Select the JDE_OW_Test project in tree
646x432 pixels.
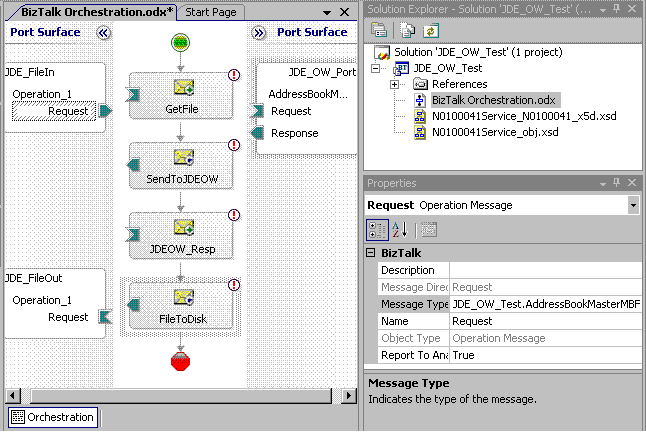click(x=447, y=68)
